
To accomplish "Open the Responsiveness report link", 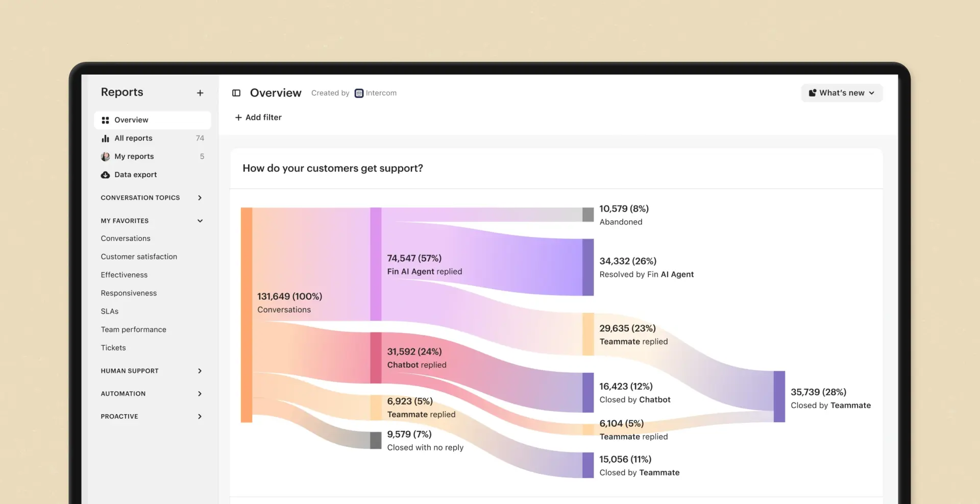I will (129, 293).
